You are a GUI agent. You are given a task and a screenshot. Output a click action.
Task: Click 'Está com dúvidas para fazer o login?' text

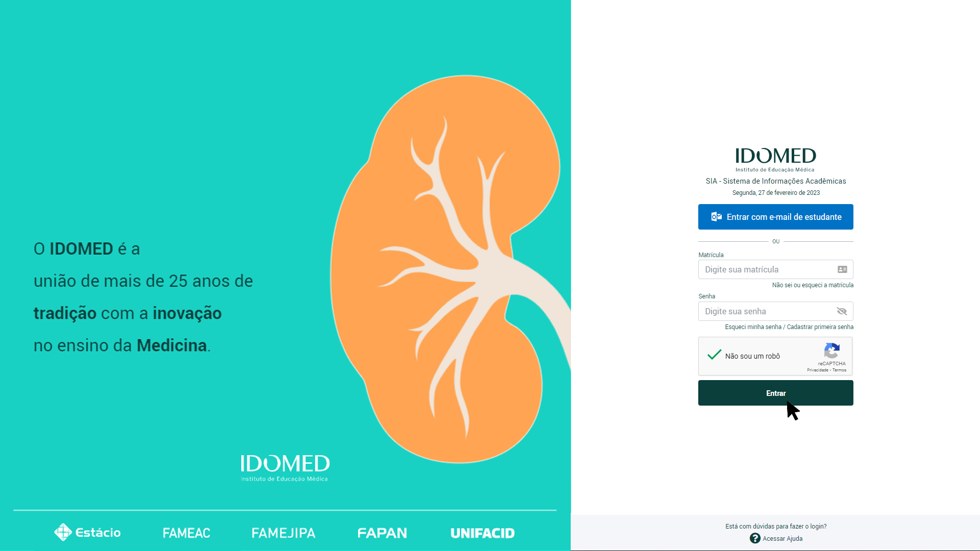(x=776, y=527)
